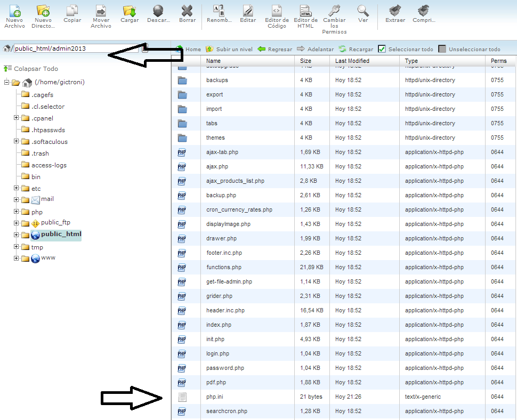Click the Editar pencil icon
The width and height of the screenshot is (517, 420).
pyautogui.click(x=248, y=11)
